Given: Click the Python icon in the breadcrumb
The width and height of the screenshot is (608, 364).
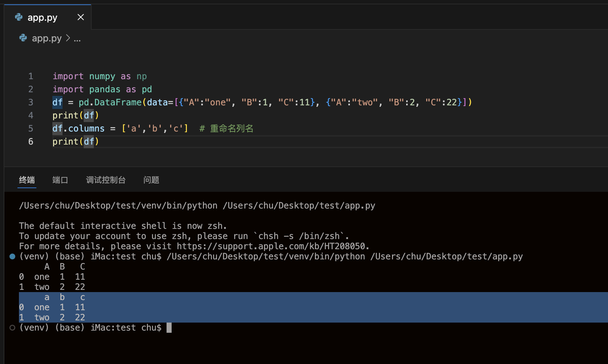Looking at the screenshot, I should pyautogui.click(x=23, y=38).
